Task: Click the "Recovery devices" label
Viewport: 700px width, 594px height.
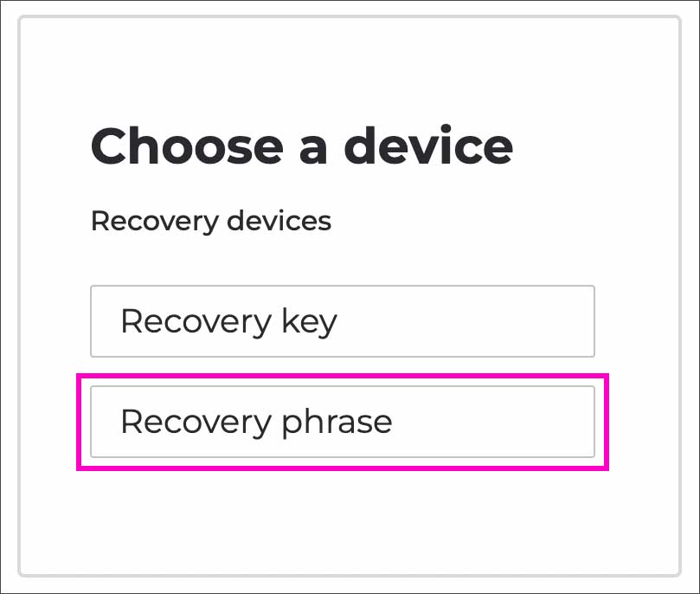Action: coord(210,221)
